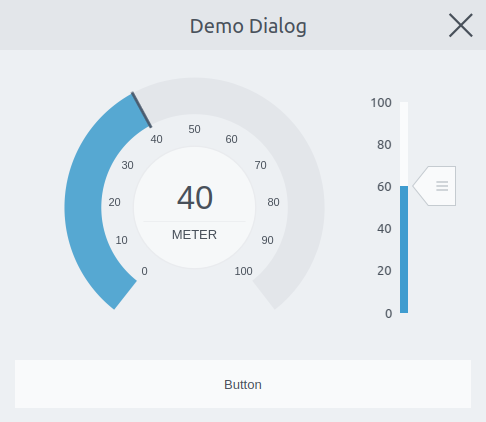
Task: Click the large 40 value in gauge center
Action: tap(195, 198)
